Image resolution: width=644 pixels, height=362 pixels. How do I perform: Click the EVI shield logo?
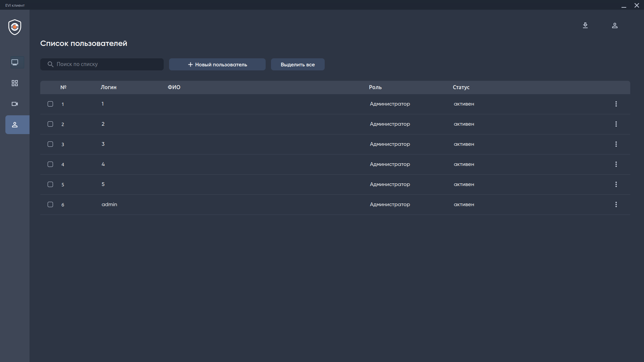tap(15, 27)
